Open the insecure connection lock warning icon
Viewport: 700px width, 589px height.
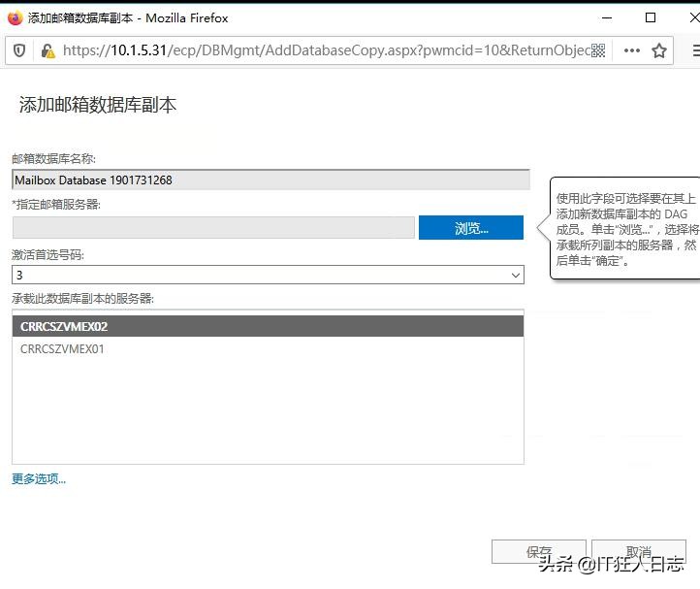click(x=48, y=51)
